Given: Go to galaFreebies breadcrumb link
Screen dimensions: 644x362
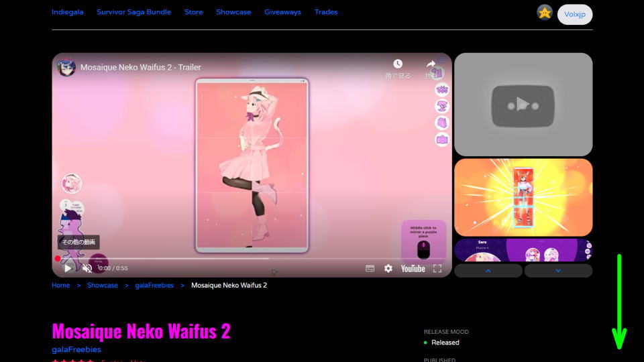Looking at the screenshot, I should tap(154, 286).
